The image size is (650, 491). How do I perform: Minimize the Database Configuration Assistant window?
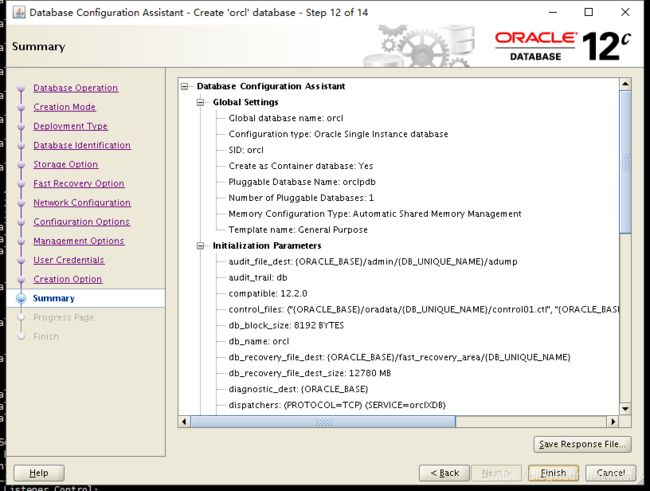coord(553,12)
